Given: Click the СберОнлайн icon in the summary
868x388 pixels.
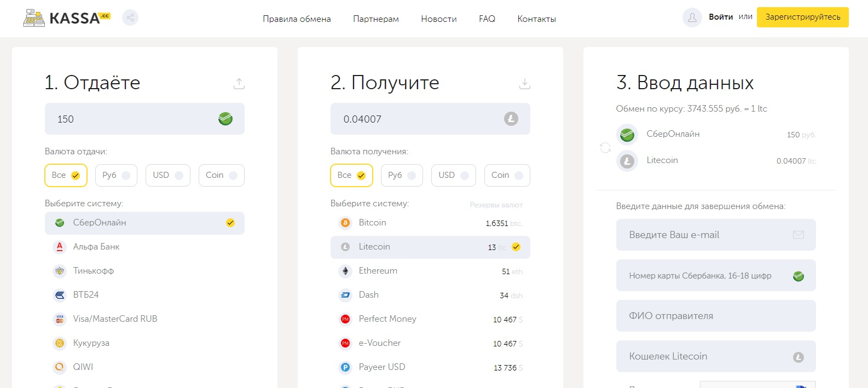Looking at the screenshot, I should 627,134.
